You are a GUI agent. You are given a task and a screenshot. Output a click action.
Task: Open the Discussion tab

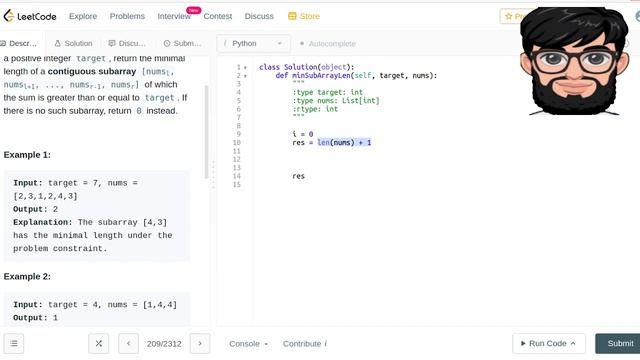(127, 43)
